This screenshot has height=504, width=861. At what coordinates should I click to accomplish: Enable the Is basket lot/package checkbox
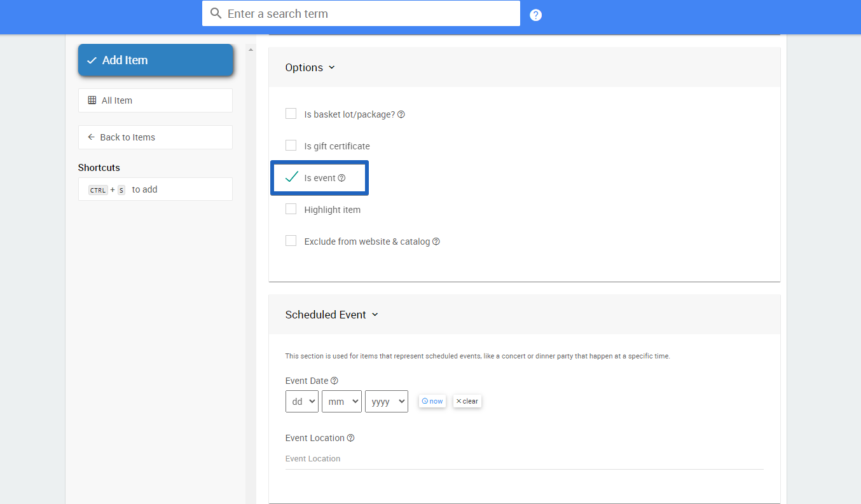(291, 114)
